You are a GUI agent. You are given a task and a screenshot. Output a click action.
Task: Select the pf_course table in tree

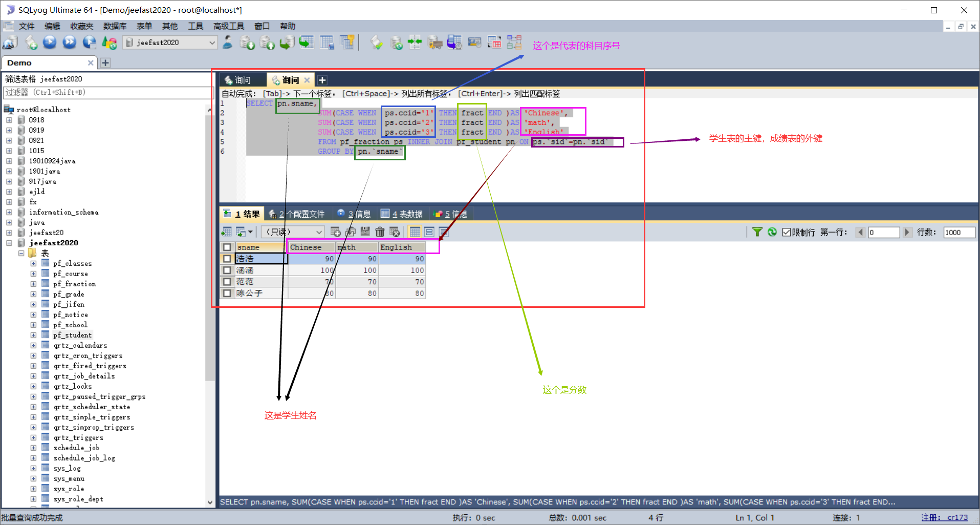[x=70, y=274]
